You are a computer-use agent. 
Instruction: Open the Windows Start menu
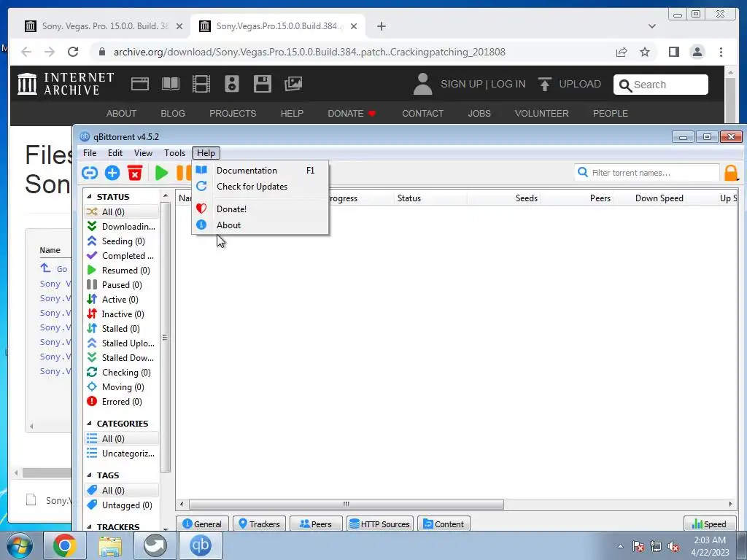click(x=20, y=545)
